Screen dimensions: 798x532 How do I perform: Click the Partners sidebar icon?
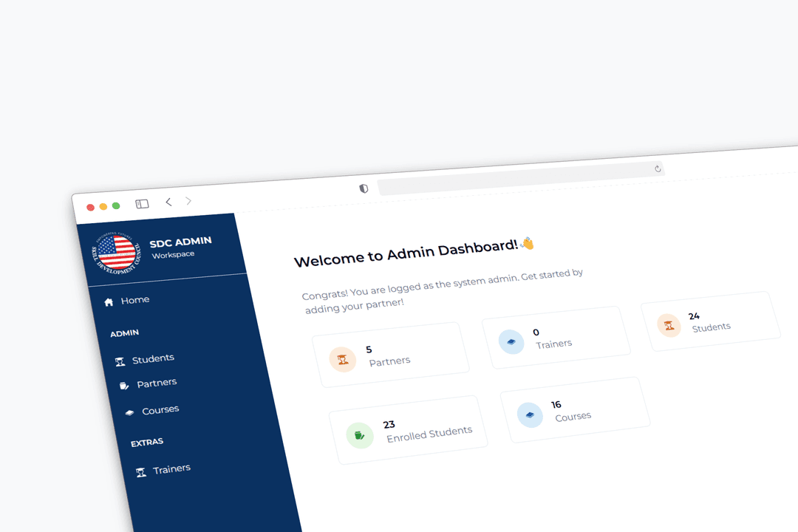[x=124, y=386]
